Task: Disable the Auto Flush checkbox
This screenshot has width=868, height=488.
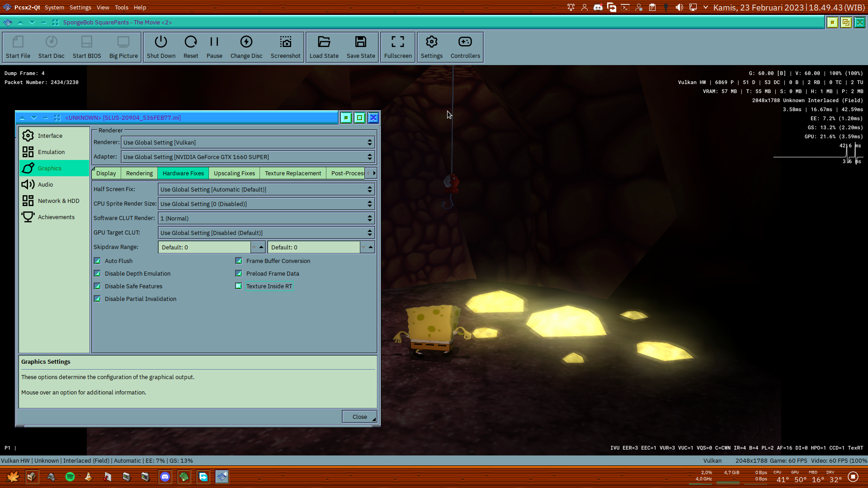Action: point(97,261)
